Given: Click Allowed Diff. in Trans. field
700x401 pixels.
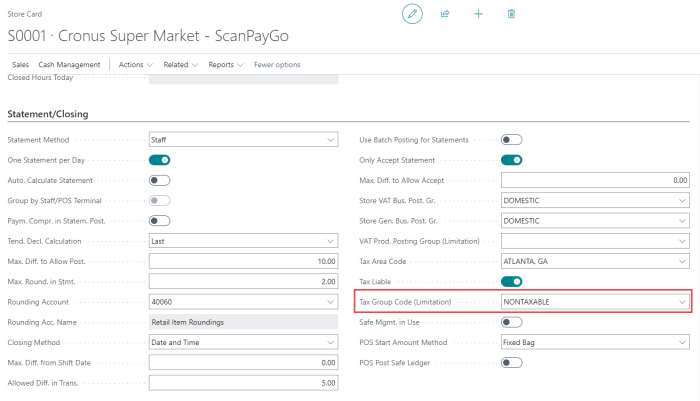Looking at the screenshot, I should click(x=243, y=383).
